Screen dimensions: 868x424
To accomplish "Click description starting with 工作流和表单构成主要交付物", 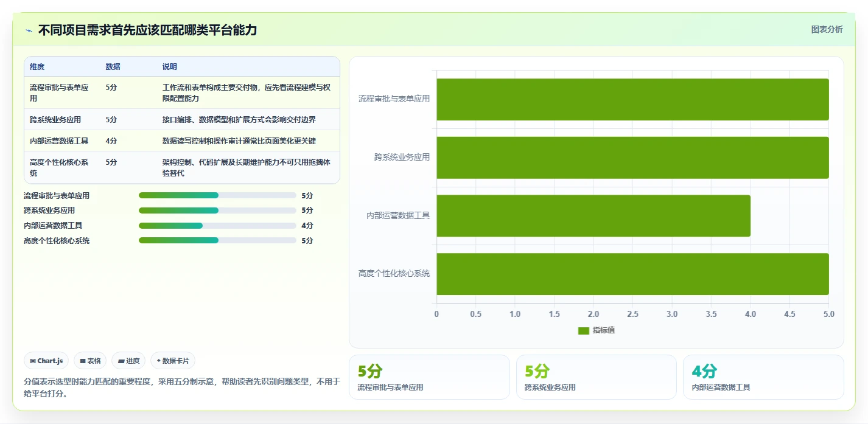I will 247,92.
